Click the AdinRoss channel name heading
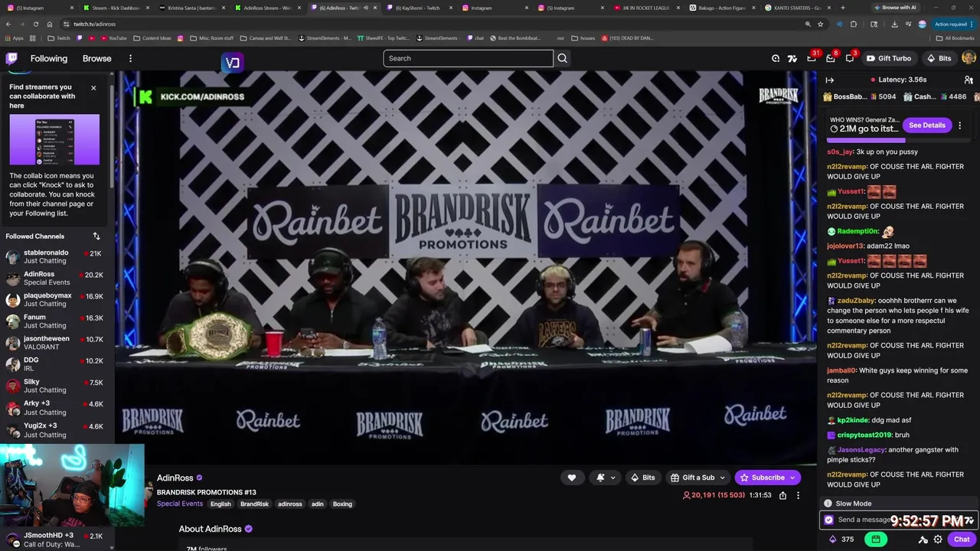This screenshot has width=980, height=551. pos(175,478)
